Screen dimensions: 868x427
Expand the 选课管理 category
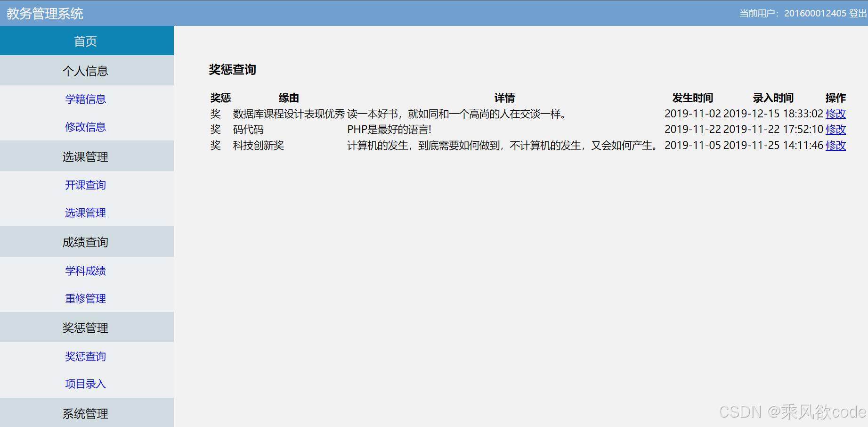[86, 156]
